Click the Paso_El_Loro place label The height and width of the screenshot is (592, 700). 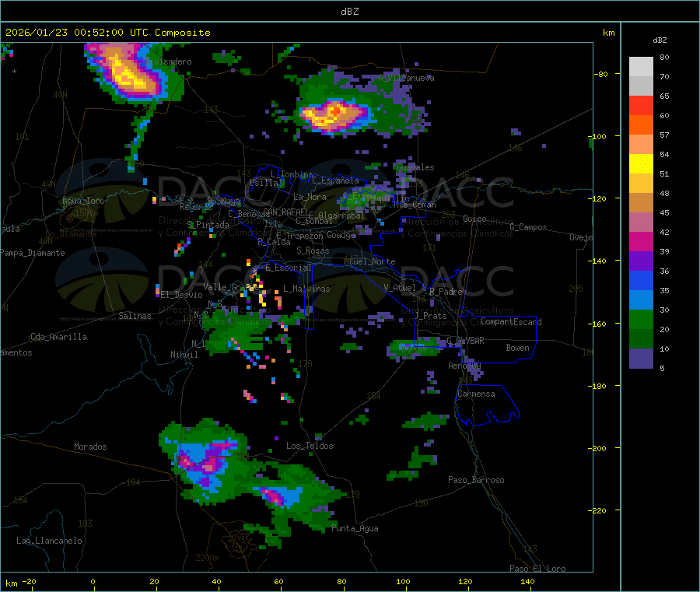[x=537, y=569]
